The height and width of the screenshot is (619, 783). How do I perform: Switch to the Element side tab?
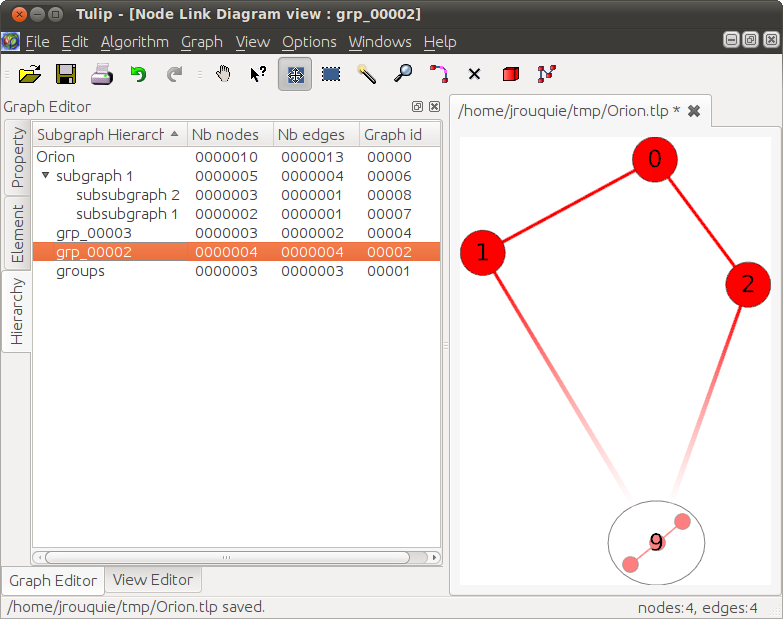pos(17,233)
